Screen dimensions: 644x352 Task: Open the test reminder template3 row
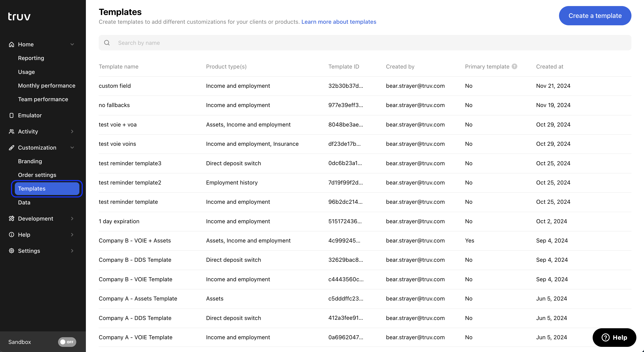(x=365, y=163)
